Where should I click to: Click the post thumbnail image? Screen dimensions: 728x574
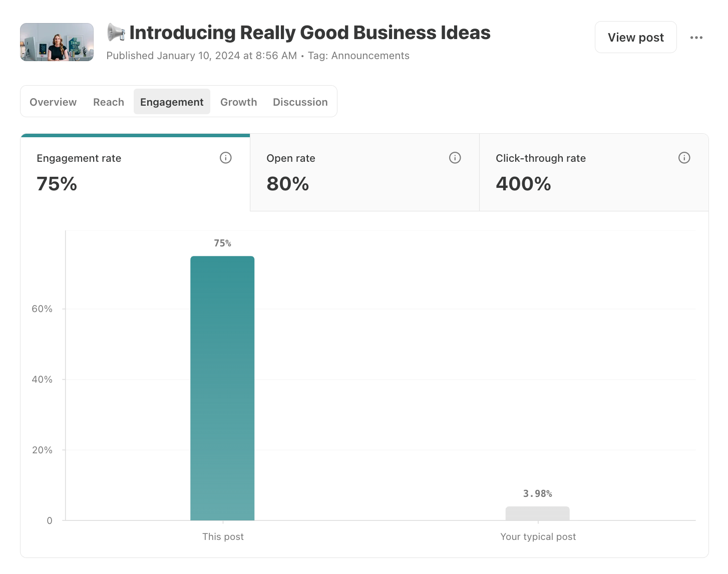[x=57, y=42]
